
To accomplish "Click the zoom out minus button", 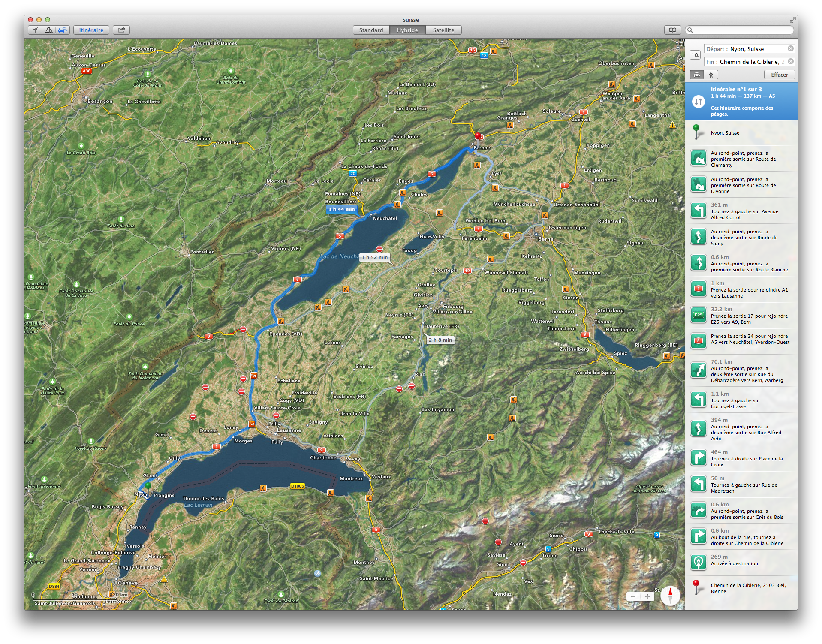I will 633,596.
